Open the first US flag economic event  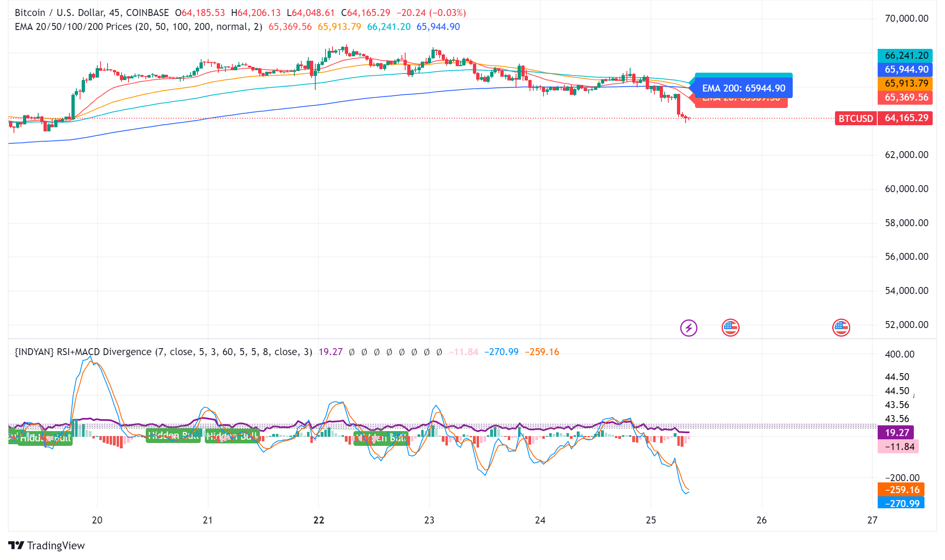point(730,328)
